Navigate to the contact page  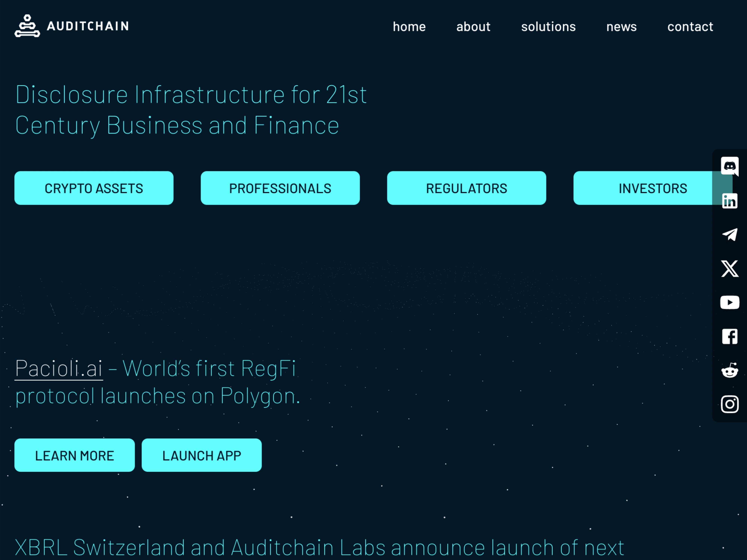pyautogui.click(x=690, y=27)
